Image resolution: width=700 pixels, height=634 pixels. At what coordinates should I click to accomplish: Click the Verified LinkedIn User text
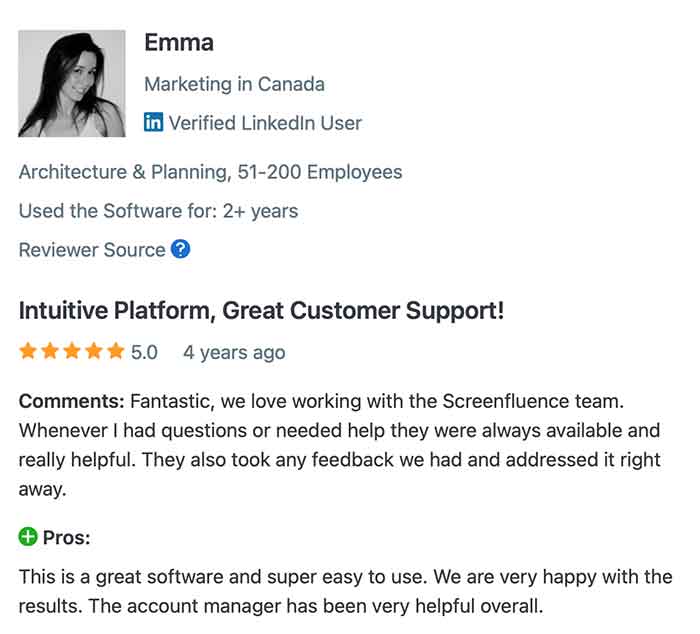point(264,123)
